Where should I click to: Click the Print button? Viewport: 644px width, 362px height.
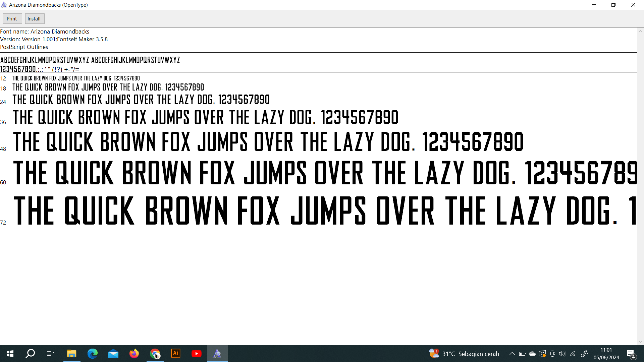[x=12, y=19]
